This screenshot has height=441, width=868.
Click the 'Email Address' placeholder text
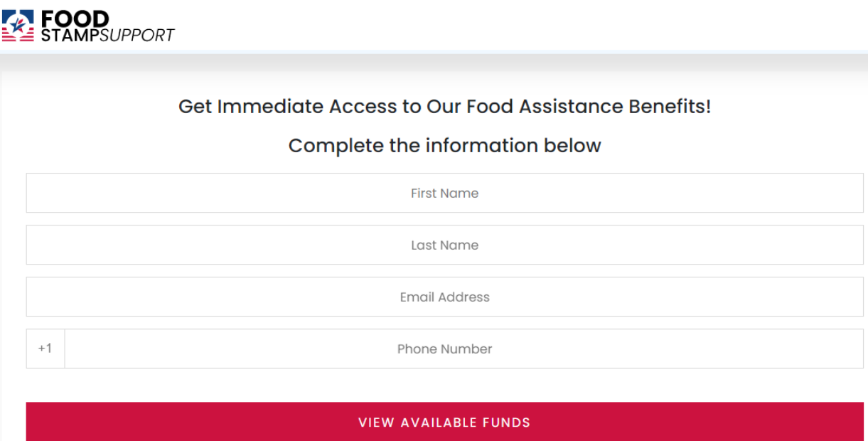[444, 297]
